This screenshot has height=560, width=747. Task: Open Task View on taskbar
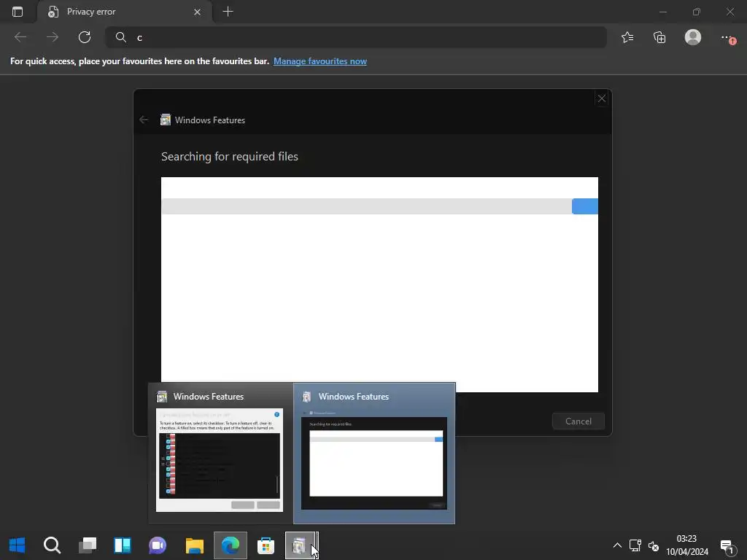tap(88, 545)
